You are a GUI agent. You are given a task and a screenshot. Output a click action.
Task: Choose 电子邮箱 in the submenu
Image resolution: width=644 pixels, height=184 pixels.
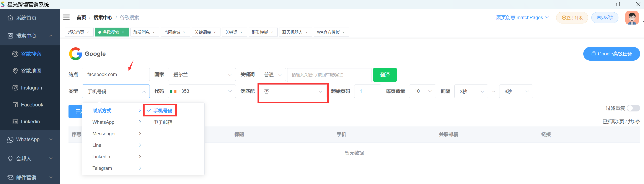[x=173, y=122]
